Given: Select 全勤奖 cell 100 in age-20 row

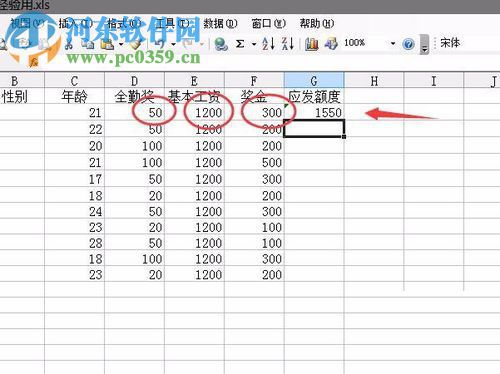Looking at the screenshot, I should (134, 146).
